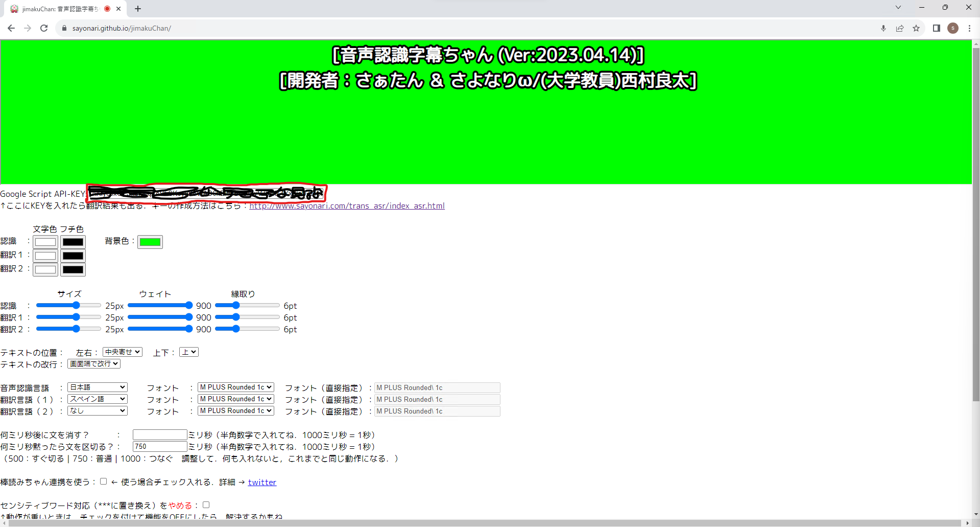
Task: Click the microphone icon in the address bar
Action: [x=883, y=28]
